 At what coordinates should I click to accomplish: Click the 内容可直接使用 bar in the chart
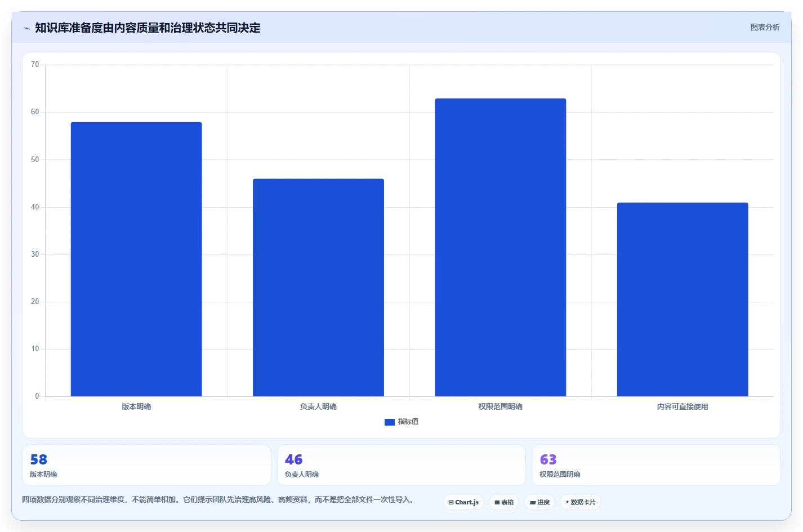(x=682, y=299)
